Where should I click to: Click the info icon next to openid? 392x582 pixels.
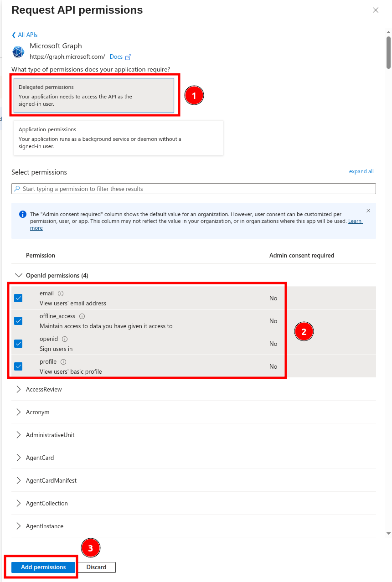(65, 339)
